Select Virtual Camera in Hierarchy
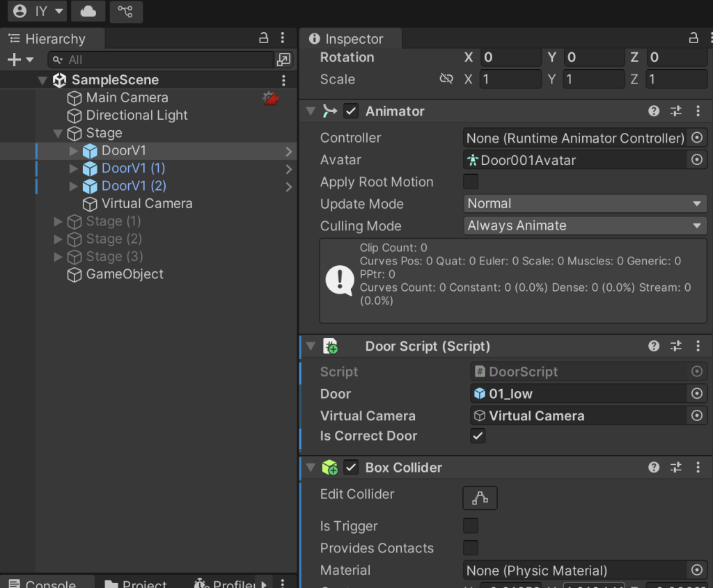 pyautogui.click(x=146, y=204)
